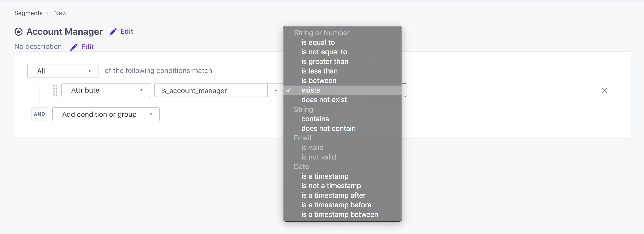Remove the condition with the X icon

[x=604, y=91]
